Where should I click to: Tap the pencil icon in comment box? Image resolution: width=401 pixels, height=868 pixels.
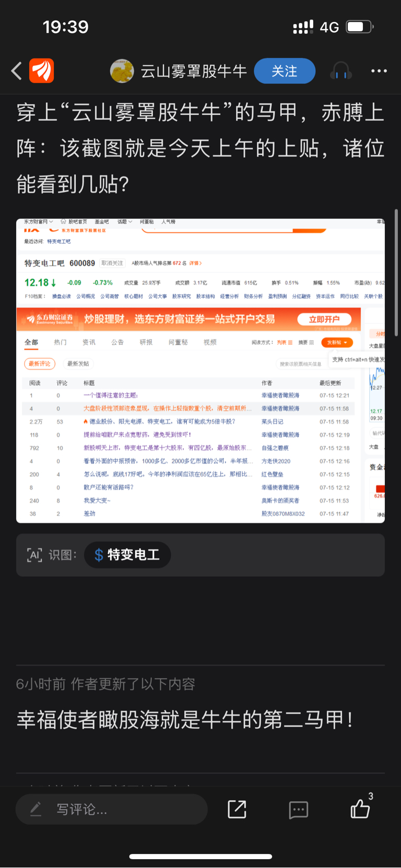coord(36,810)
